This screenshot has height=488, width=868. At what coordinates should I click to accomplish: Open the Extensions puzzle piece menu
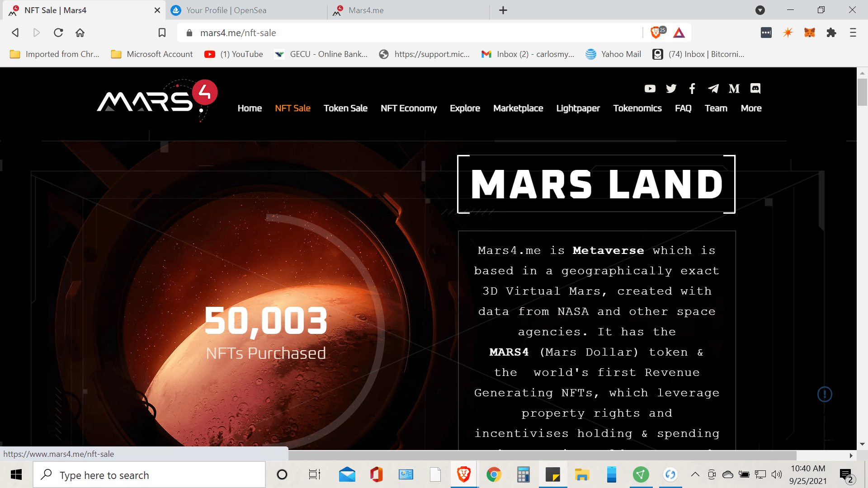(831, 33)
